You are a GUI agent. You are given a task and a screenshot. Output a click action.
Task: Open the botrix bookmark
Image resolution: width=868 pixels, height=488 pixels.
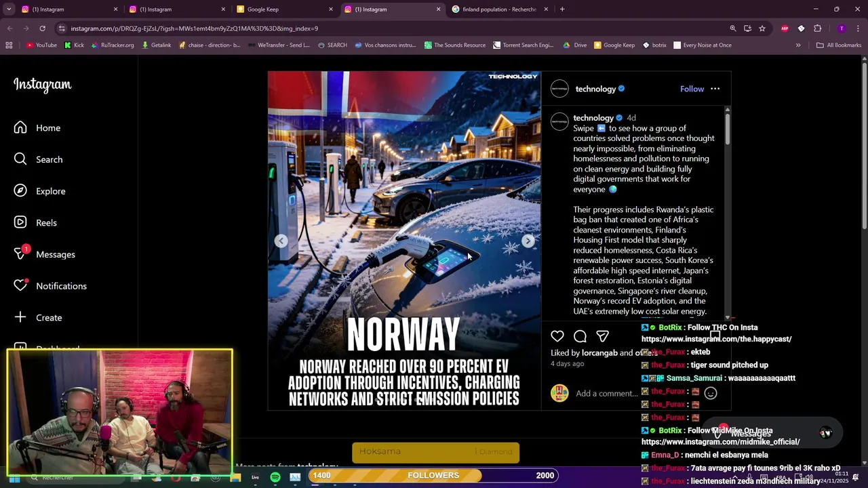point(654,45)
